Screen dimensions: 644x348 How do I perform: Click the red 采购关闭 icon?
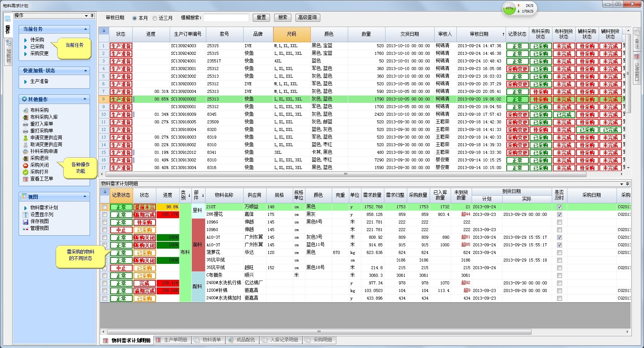(x=26, y=165)
